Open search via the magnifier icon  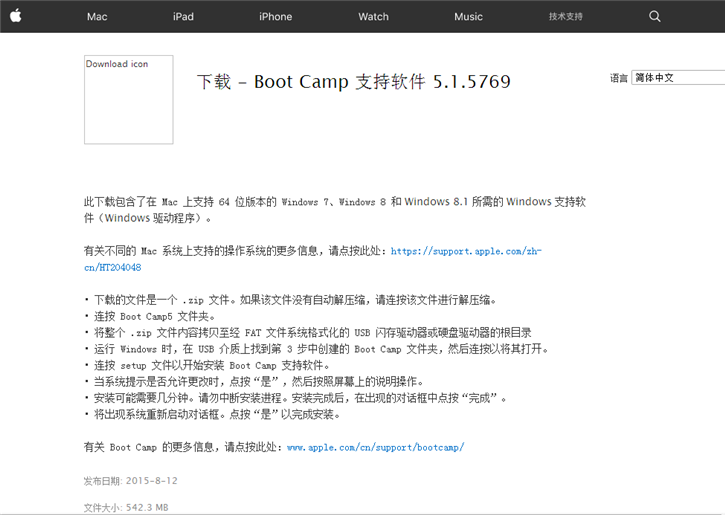point(655,16)
